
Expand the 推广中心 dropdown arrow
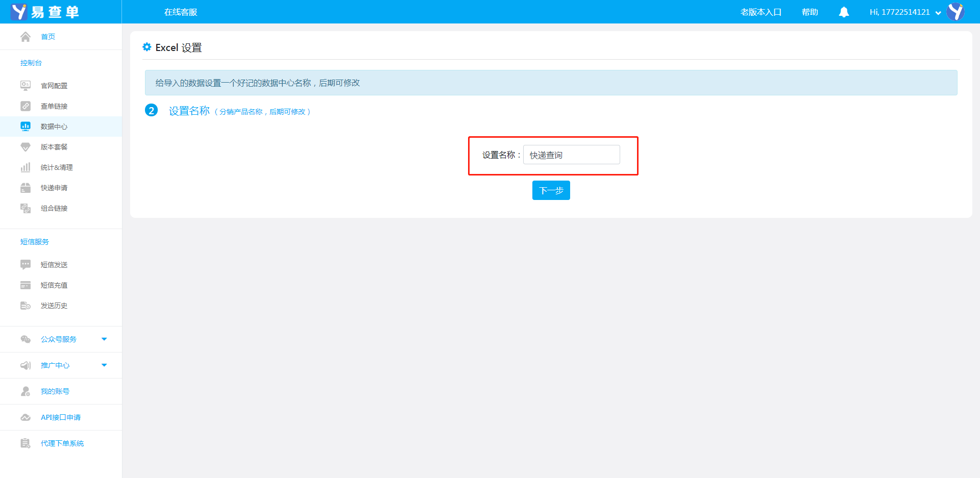(x=104, y=365)
